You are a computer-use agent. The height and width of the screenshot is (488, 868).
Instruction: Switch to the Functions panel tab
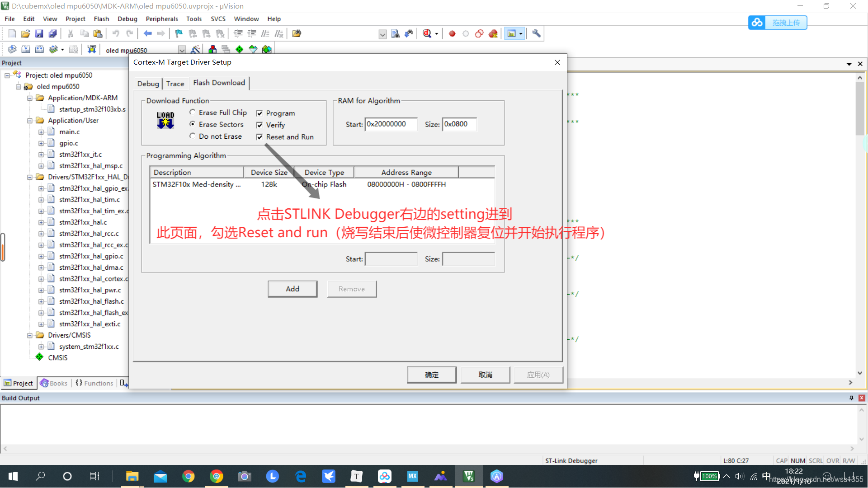point(94,383)
